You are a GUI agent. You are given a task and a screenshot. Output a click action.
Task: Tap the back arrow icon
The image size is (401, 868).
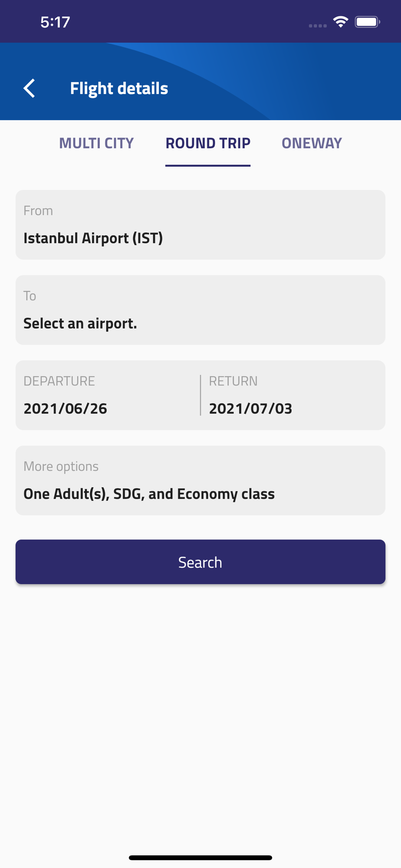pyautogui.click(x=29, y=88)
